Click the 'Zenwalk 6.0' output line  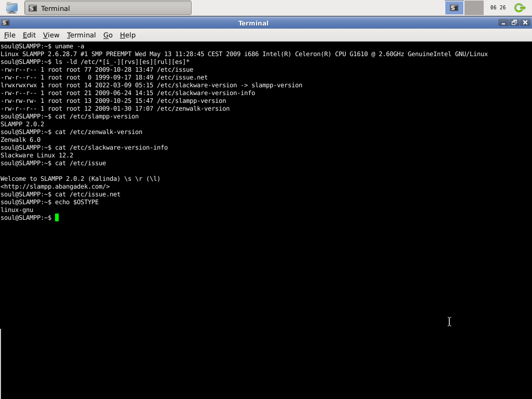pyautogui.click(x=20, y=140)
